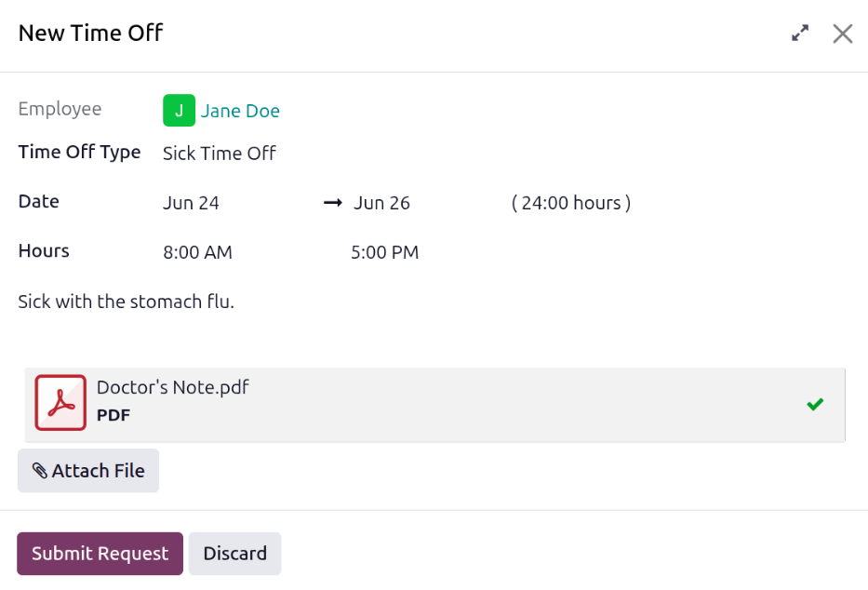Expand the dialog to full screen
Image resolution: width=868 pixels, height=590 pixels.
pos(800,34)
